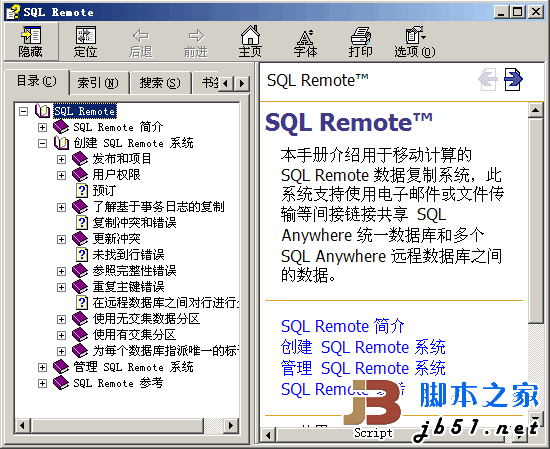Open the 创建 SQL Remote 系统 link in content
Image resolution: width=550 pixels, height=449 pixels.
363,347
